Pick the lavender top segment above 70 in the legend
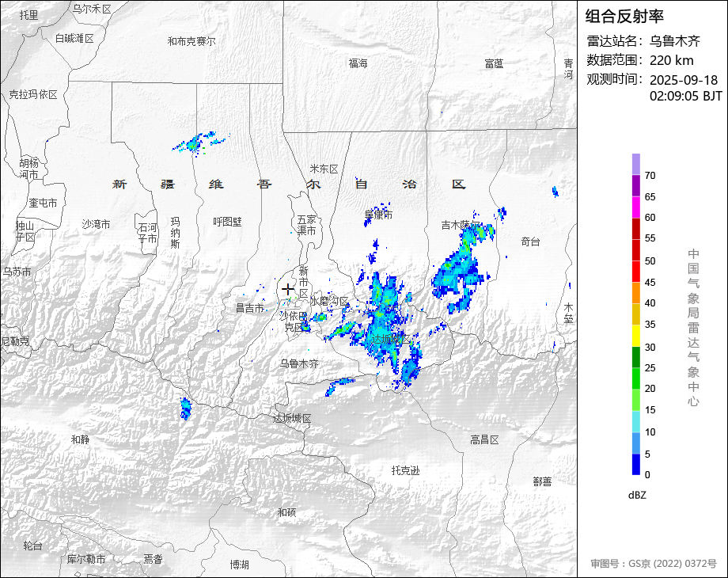The width and height of the screenshot is (728, 578). click(x=636, y=164)
